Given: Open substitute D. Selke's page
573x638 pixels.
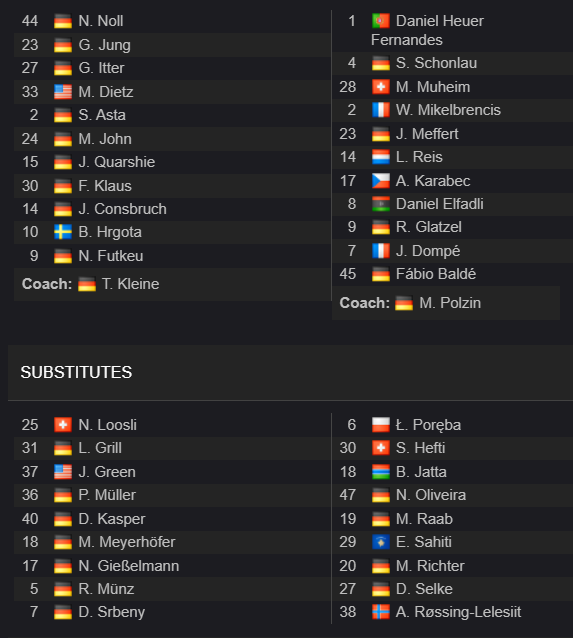Looking at the screenshot, I should pyautogui.click(x=424, y=589).
